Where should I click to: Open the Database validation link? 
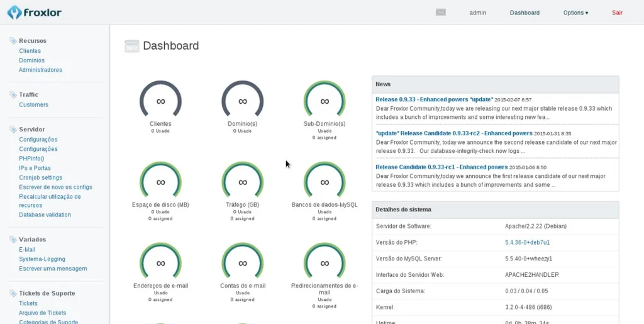[45, 215]
